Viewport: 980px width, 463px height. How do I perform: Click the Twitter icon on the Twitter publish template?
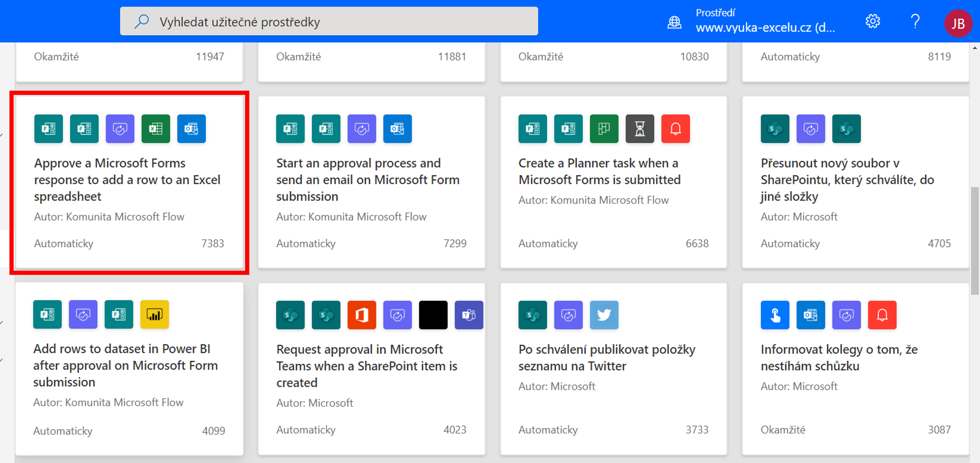[x=604, y=315]
